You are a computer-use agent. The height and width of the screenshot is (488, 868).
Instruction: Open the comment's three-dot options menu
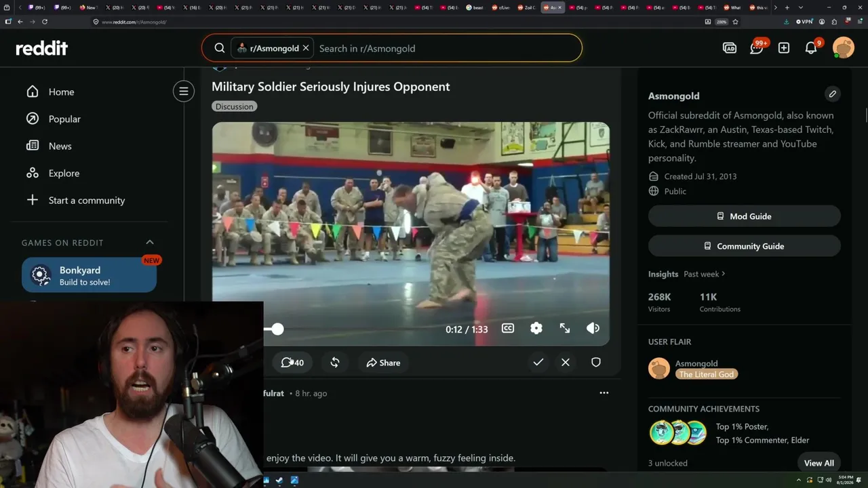pos(604,393)
